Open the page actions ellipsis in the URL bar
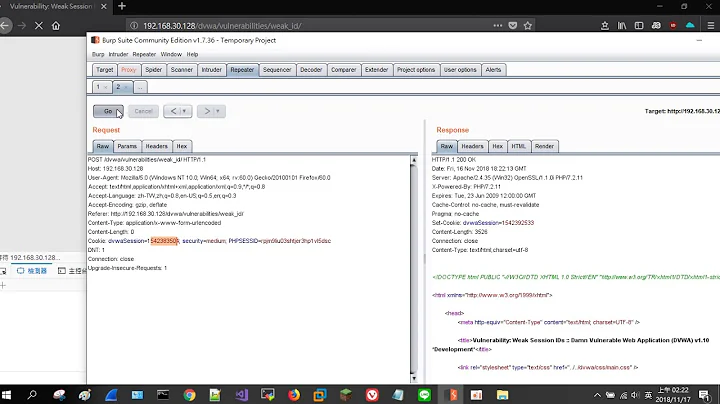The image size is (720, 404). [498, 26]
